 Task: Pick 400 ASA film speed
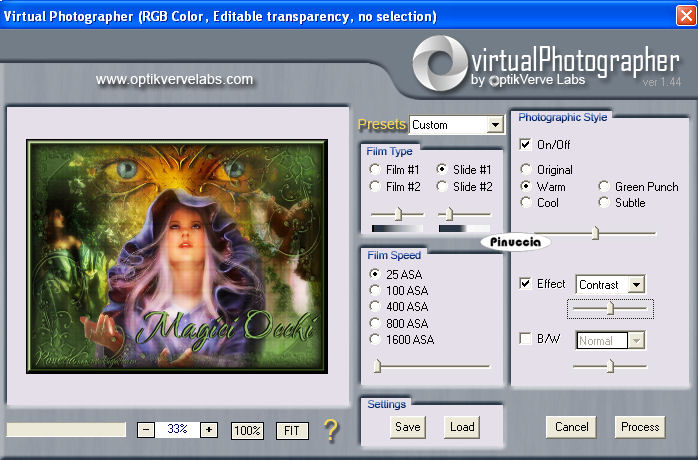click(x=375, y=306)
